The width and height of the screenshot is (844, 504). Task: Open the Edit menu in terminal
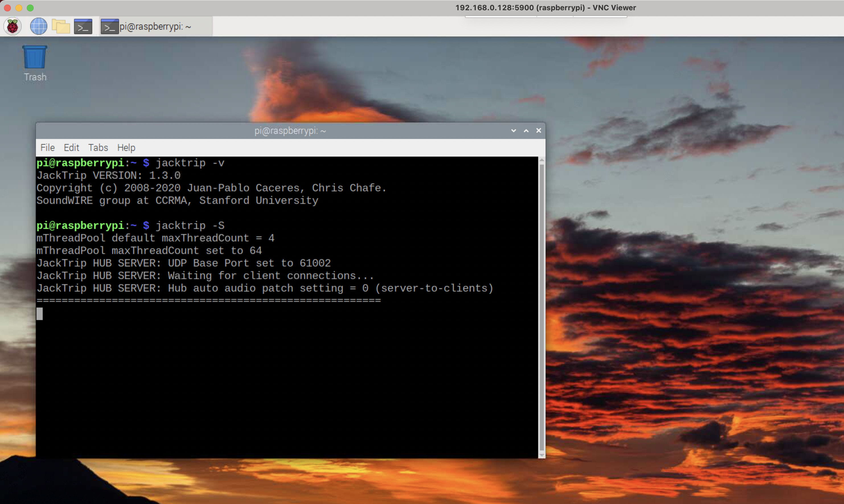71,148
